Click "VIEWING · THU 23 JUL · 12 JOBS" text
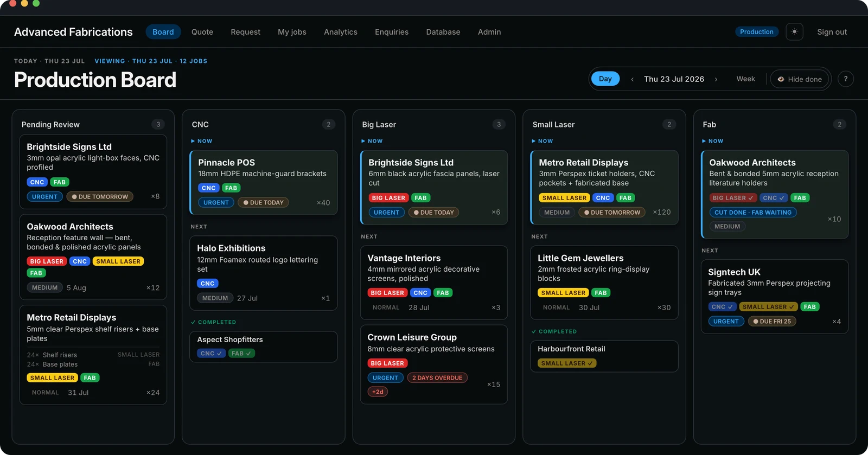Image resolution: width=868 pixels, height=455 pixels. point(151,61)
